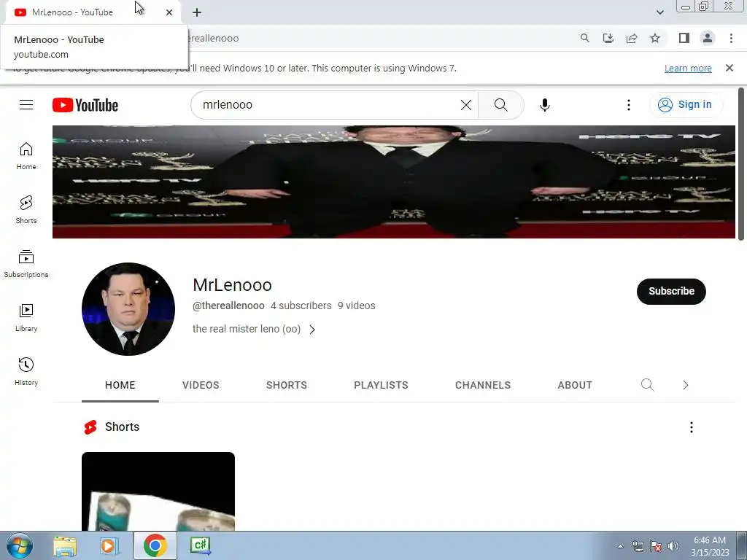Open the Shorts section three-dot options
Viewport: 747px width, 560px height.
click(x=692, y=427)
